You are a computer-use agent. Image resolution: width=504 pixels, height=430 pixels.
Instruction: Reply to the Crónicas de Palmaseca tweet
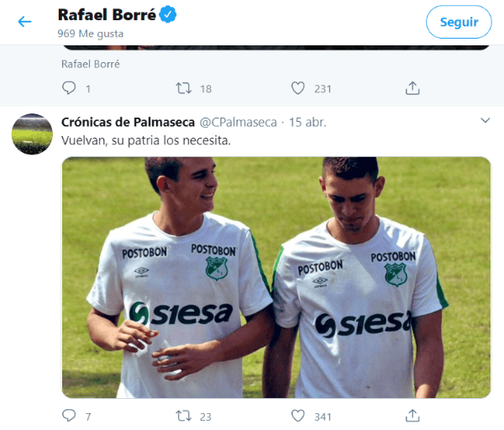point(70,415)
